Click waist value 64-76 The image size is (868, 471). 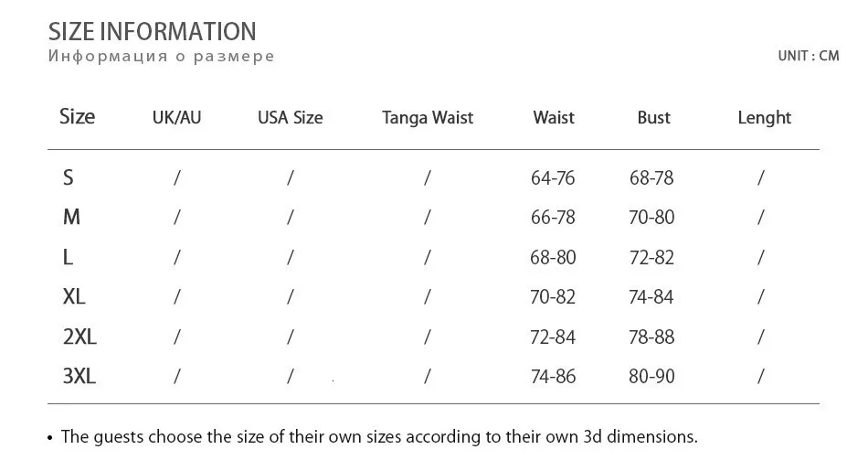553,177
